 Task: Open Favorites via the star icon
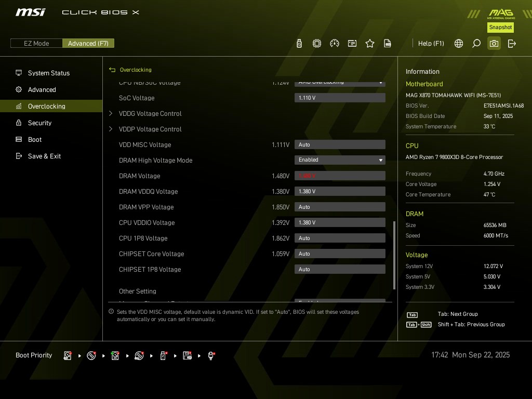370,44
